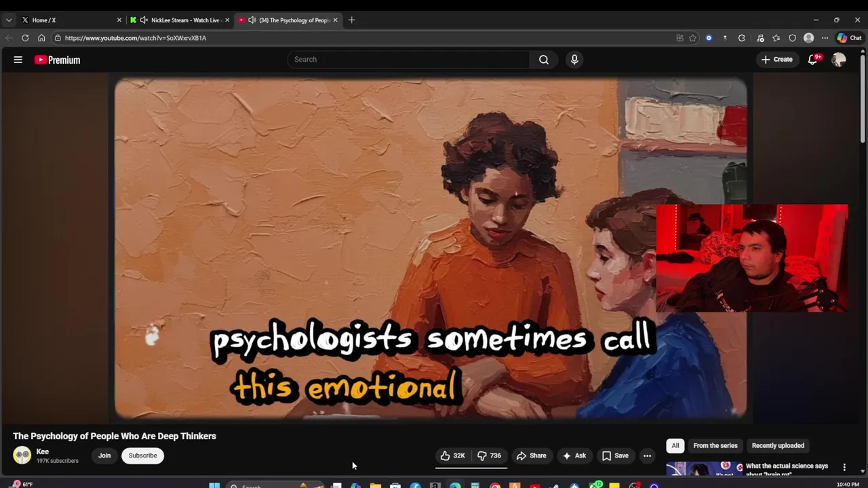
Task: Click the YouTube Premium logo
Action: 58,60
